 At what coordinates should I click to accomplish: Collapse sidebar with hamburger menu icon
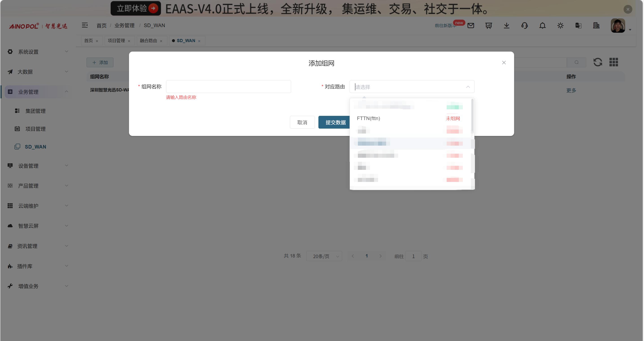point(85,25)
